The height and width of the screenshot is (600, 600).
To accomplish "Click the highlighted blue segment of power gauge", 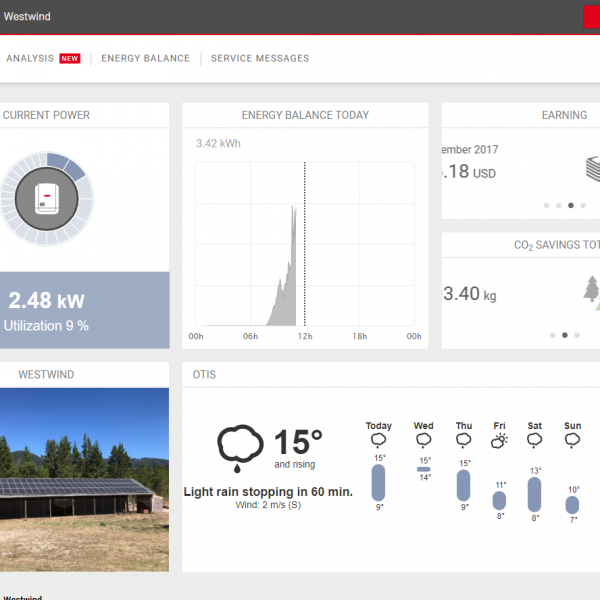I will click(66, 165).
